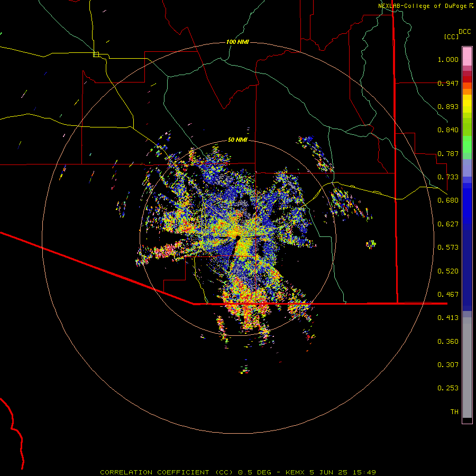Click the 0.947 color scale value

[448, 83]
